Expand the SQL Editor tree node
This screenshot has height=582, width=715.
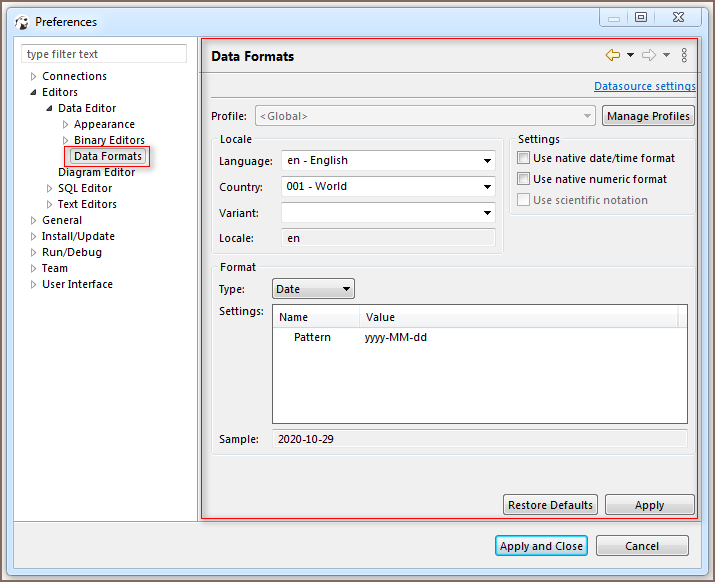49,188
